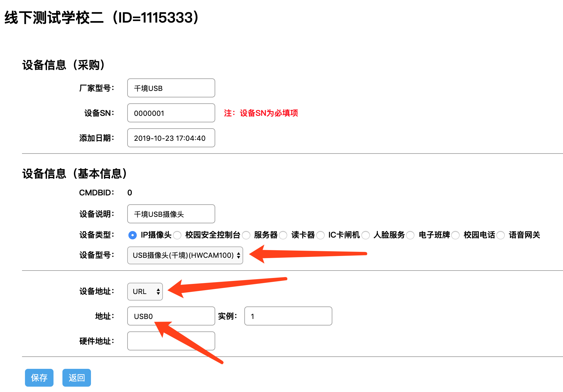Select the 语音网关 device type
Viewport: 563px width, 392px height.
[501, 235]
